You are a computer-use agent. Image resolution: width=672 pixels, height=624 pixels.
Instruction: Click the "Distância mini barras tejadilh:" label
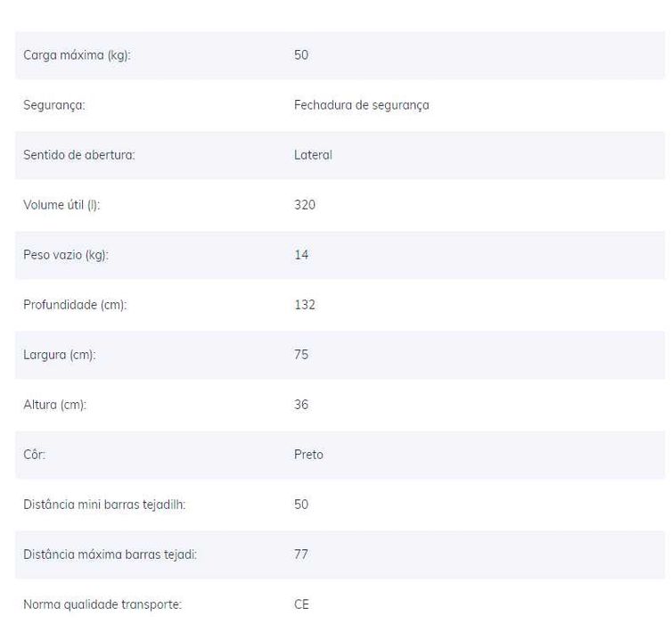104,505
